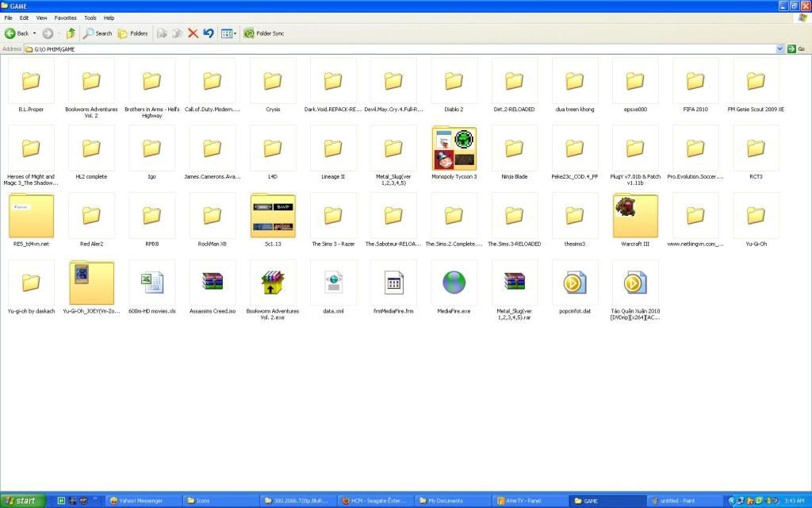Click the Back navigation button
812x508 pixels.
point(17,33)
